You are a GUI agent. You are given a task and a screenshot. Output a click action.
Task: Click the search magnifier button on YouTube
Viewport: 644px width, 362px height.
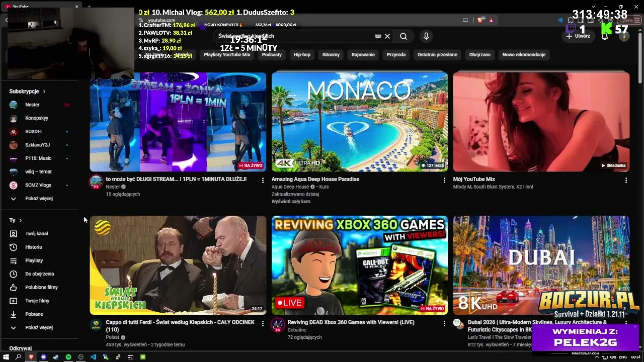[404, 36]
